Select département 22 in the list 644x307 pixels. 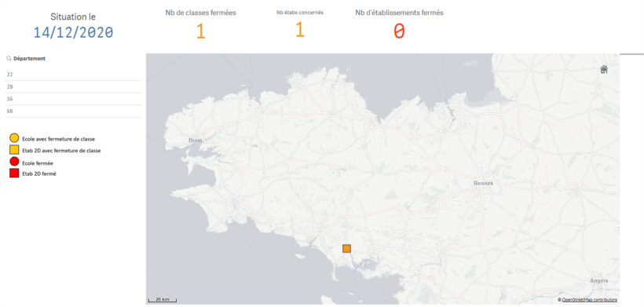(73, 75)
